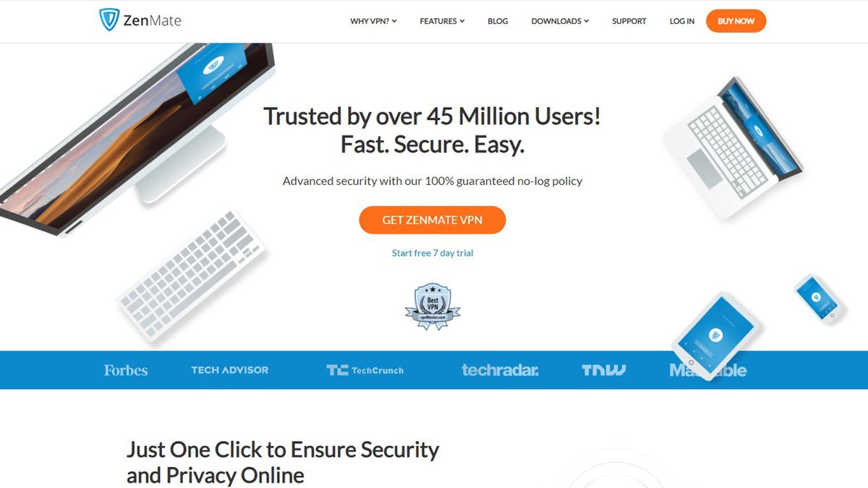This screenshot has width=868, height=488.
Task: Open the TNW logo
Action: coord(604,370)
